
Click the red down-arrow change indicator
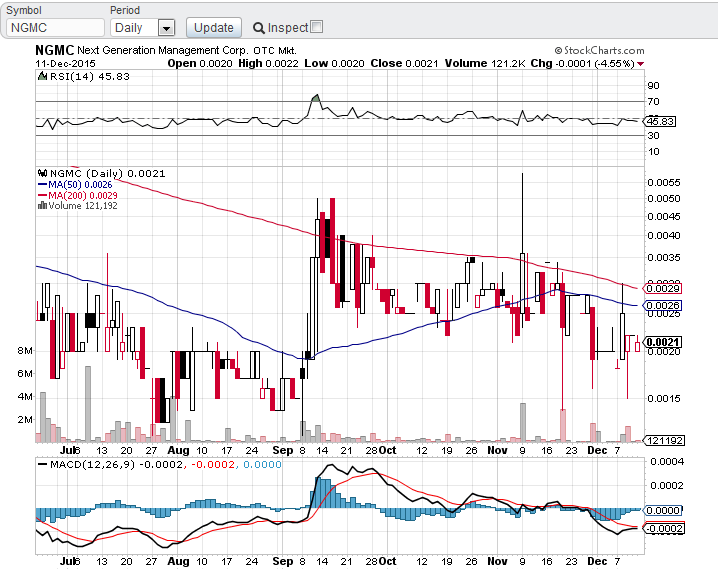[640, 64]
